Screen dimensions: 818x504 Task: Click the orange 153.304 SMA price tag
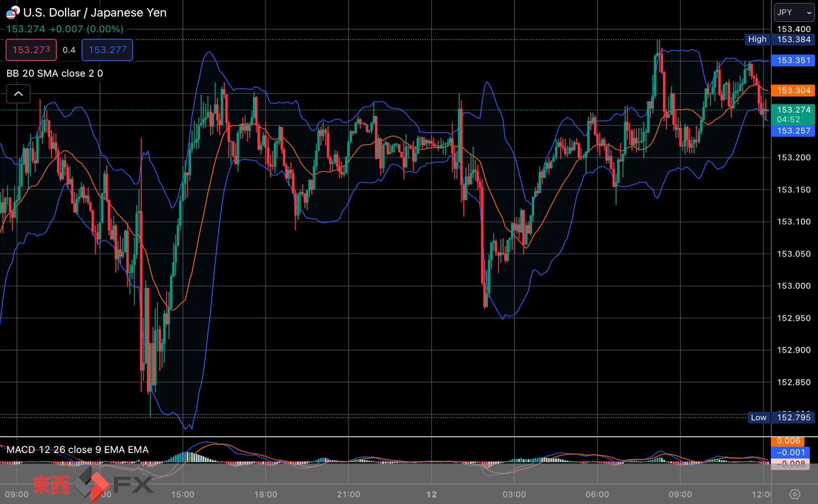pyautogui.click(x=793, y=91)
